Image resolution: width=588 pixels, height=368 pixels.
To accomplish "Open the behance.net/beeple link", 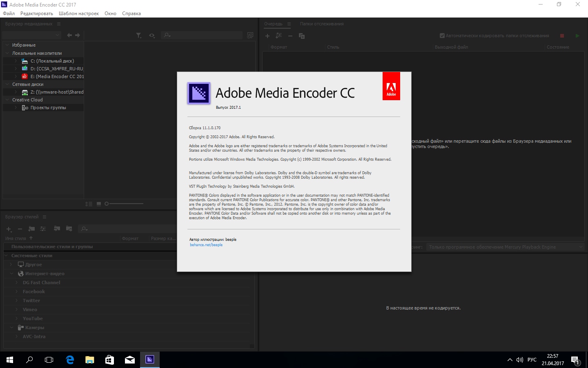I will coord(206,245).
